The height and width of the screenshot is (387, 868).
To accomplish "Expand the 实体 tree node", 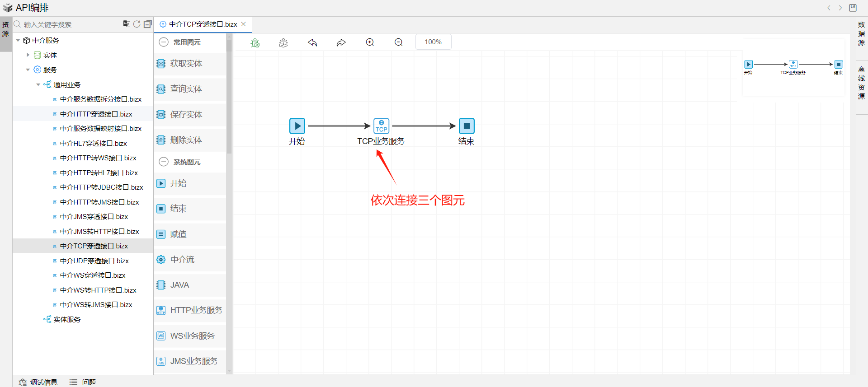I will click(28, 55).
